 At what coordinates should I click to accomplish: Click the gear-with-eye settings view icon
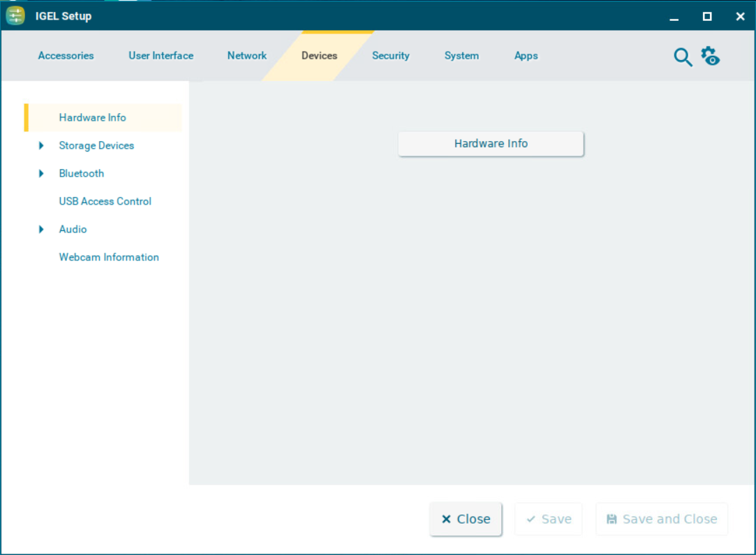[x=711, y=57]
